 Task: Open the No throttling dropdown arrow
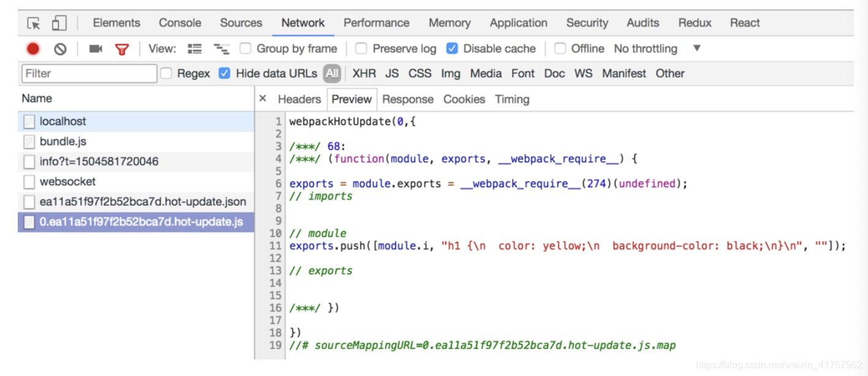[696, 48]
